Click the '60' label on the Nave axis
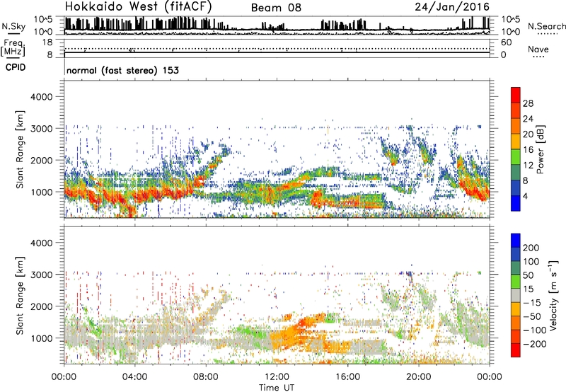 pyautogui.click(x=506, y=42)
